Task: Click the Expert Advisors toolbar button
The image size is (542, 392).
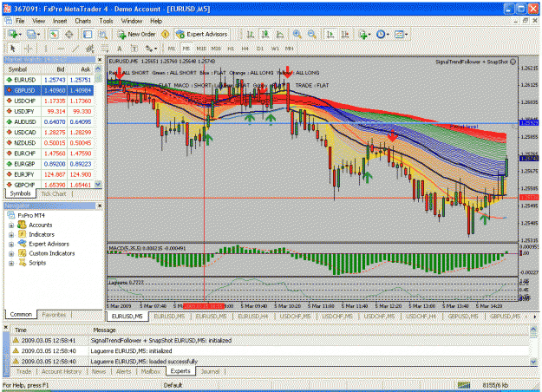Action: 202,34
